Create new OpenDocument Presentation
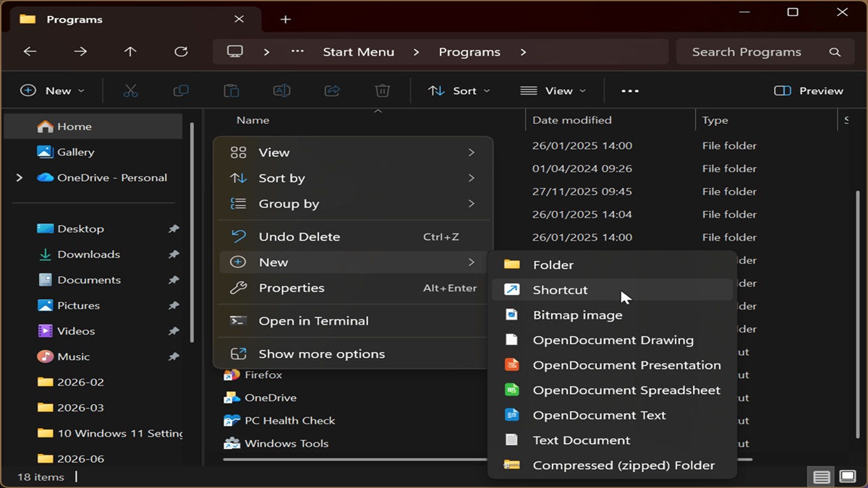868x488 pixels. click(x=613, y=365)
